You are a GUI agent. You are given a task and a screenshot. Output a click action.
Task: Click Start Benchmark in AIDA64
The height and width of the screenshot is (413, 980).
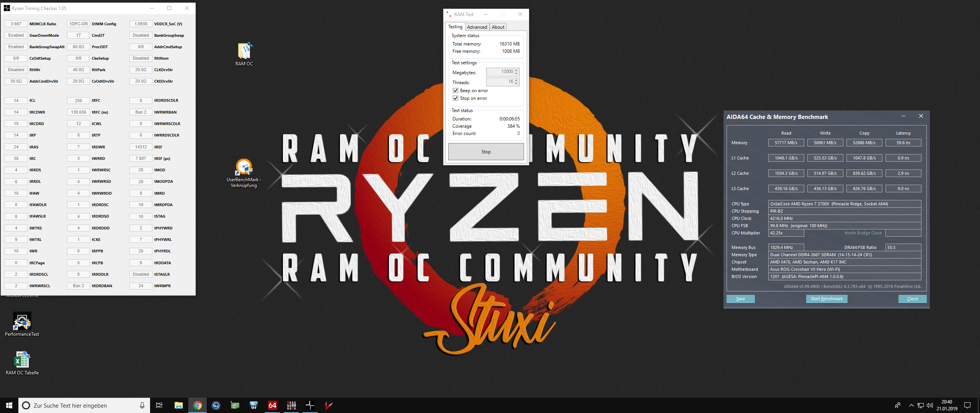click(826, 299)
